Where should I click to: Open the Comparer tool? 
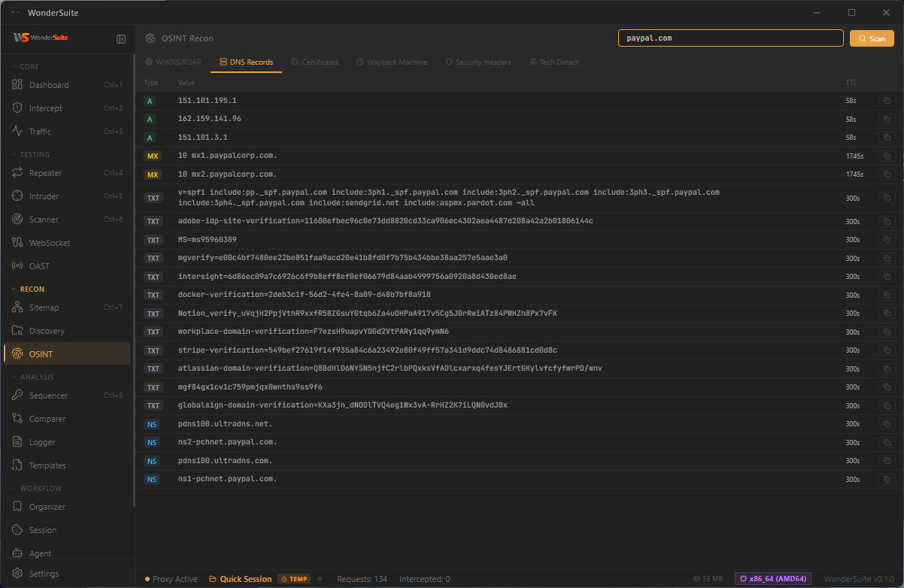66,419
